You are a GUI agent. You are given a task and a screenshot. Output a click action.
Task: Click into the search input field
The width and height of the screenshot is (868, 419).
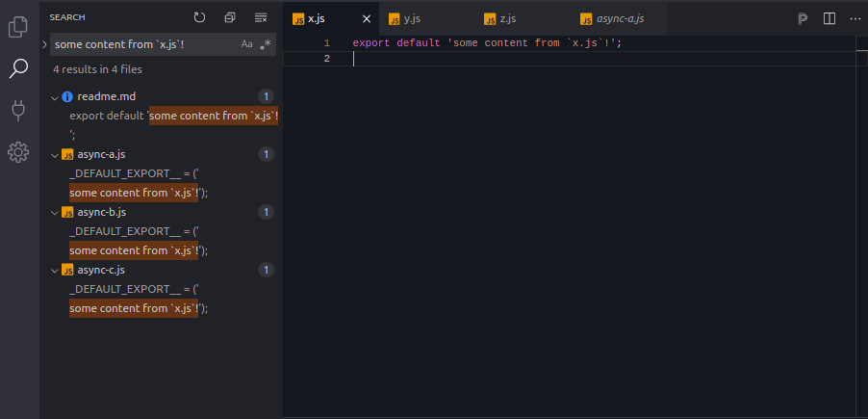(144, 44)
